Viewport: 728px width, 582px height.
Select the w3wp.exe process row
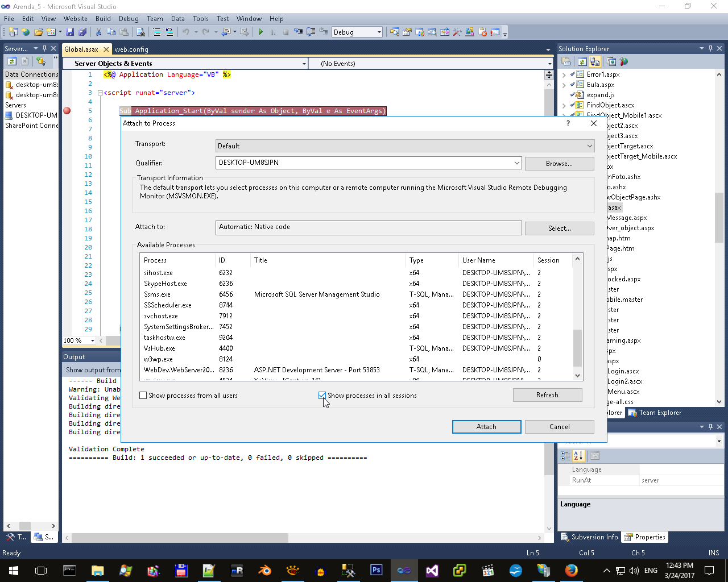tap(357, 359)
